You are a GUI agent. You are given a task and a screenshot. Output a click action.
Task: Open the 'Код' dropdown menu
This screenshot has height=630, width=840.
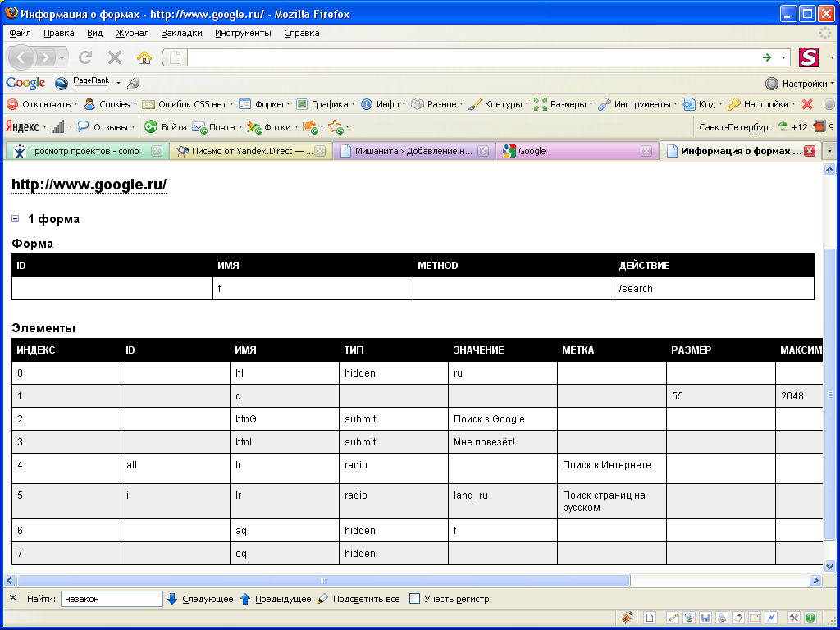703,104
